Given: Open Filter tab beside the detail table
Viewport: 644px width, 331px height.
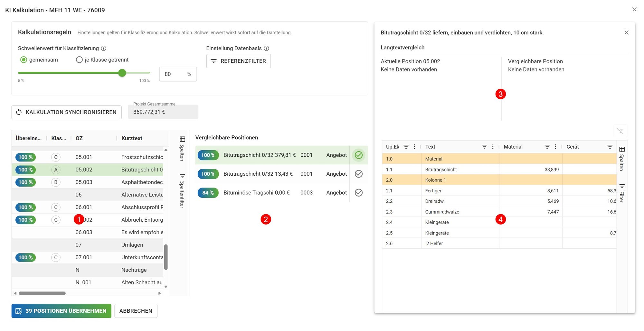Looking at the screenshot, I should [622, 193].
